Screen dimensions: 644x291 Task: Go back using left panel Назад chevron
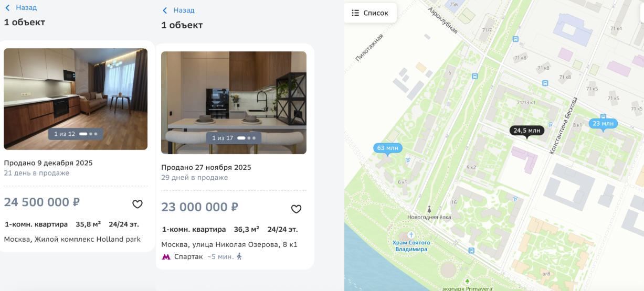pyautogui.click(x=7, y=8)
